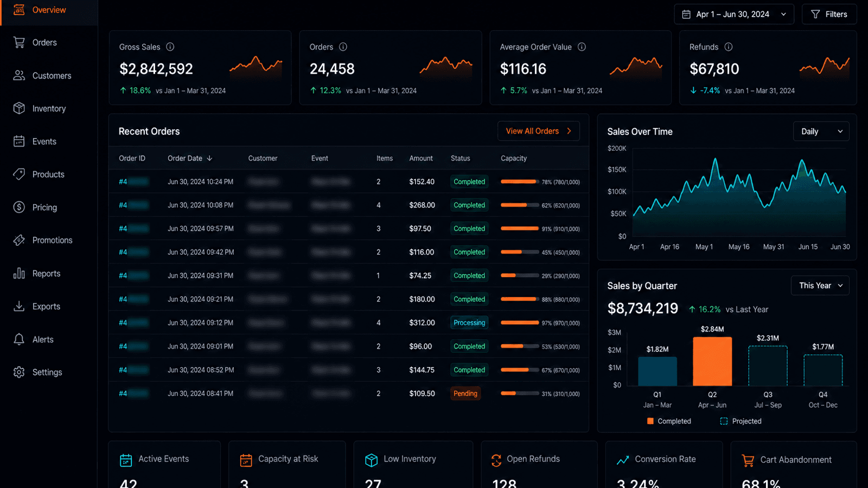Click the Customer column header
This screenshot has height=488, width=868.
[263, 158]
